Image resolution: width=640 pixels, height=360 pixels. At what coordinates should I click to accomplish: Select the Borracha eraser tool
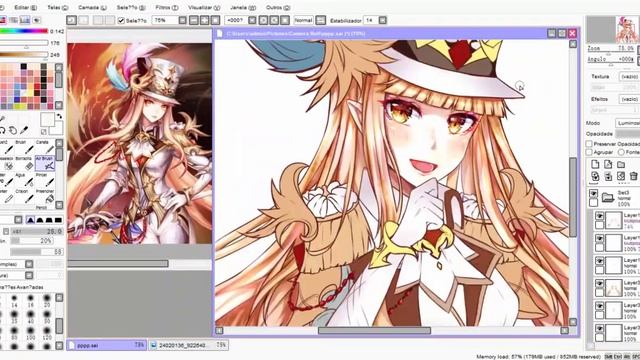coord(25,163)
